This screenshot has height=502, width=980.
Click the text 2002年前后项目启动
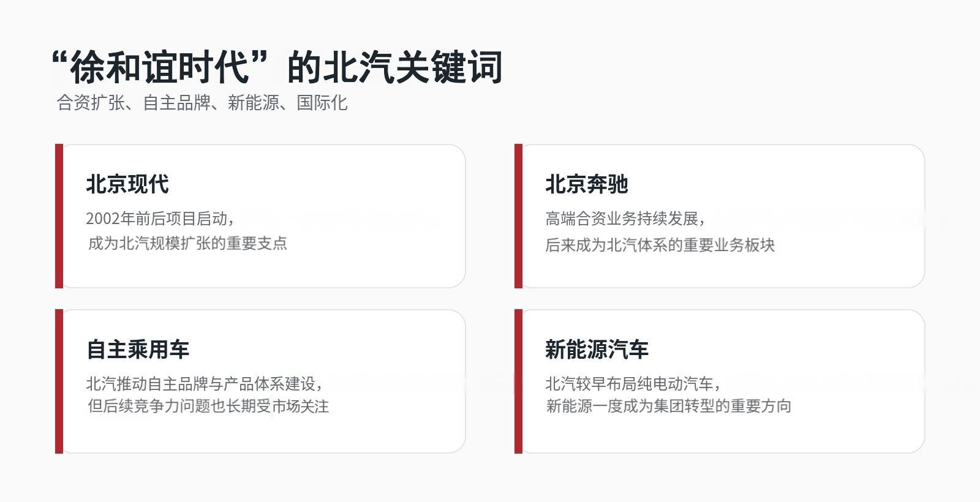(157, 219)
